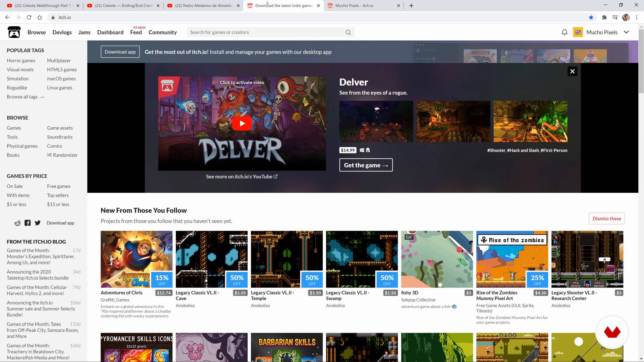The image size is (644, 362).
Task: Click the bookmark star icon
Action: (x=591, y=17)
